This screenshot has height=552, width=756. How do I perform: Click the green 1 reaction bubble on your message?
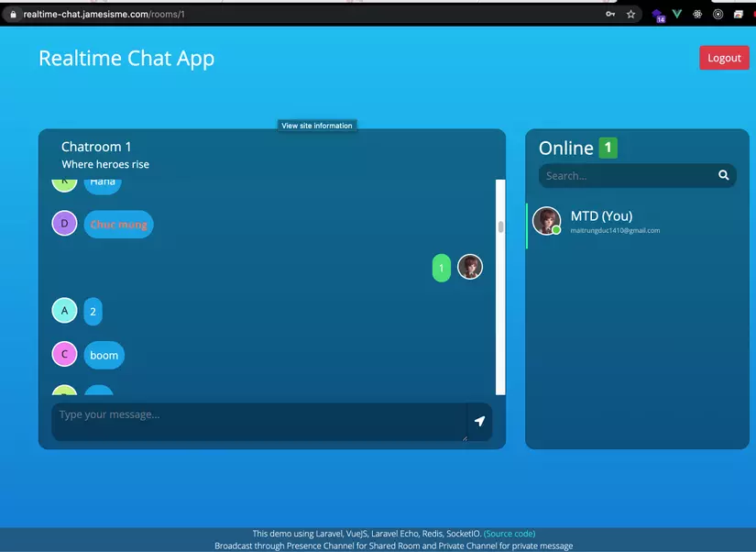(x=441, y=267)
